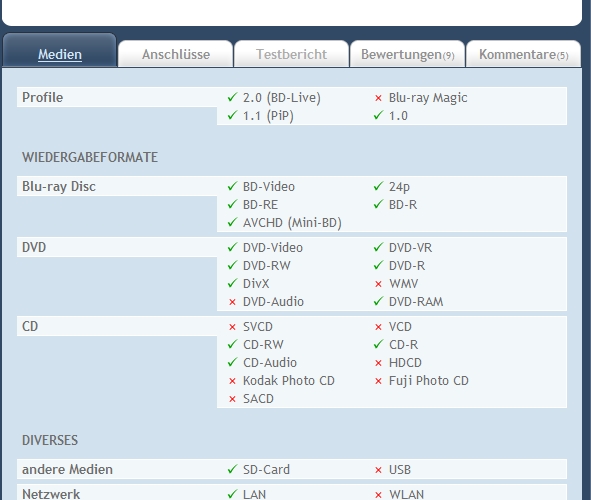The height and width of the screenshot is (500, 591).
Task: Click the red cross beside WLAN
Action: click(x=378, y=495)
